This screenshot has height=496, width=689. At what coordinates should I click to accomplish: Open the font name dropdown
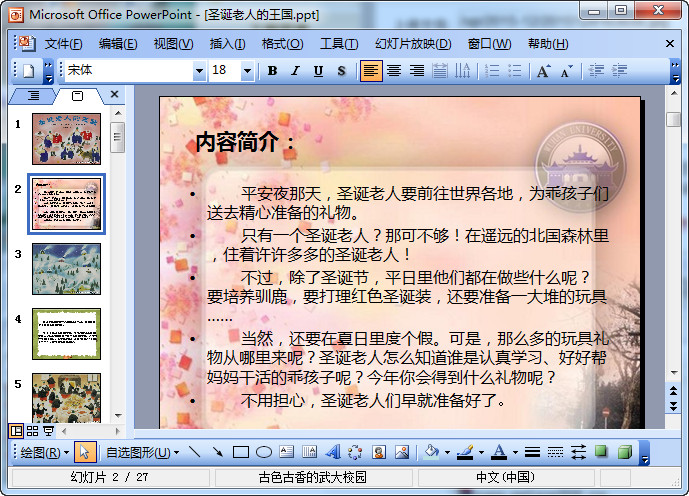(x=199, y=71)
